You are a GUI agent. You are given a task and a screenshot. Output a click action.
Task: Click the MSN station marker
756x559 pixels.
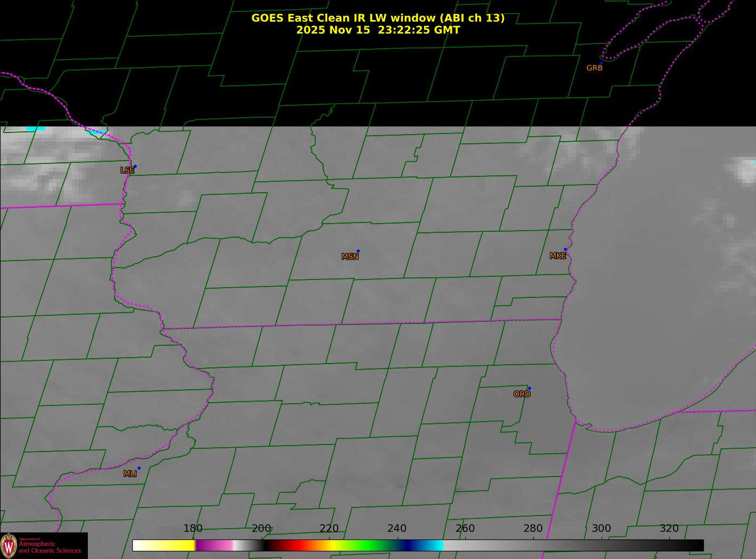pyautogui.click(x=358, y=251)
